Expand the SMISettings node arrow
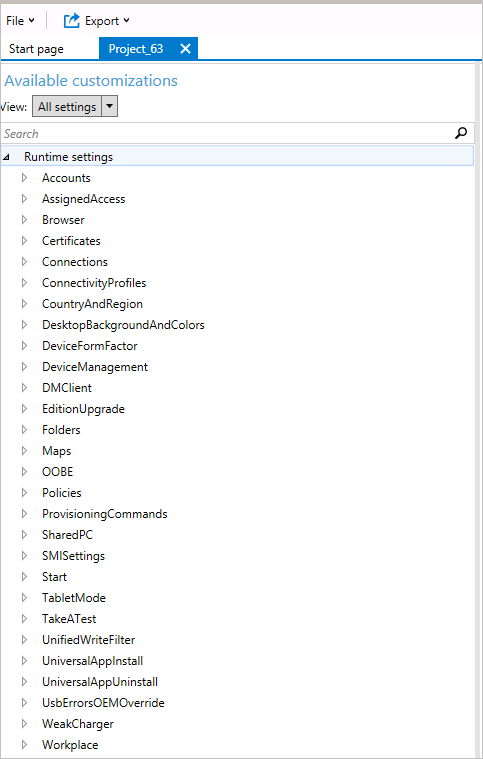The width and height of the screenshot is (483, 759). point(24,556)
